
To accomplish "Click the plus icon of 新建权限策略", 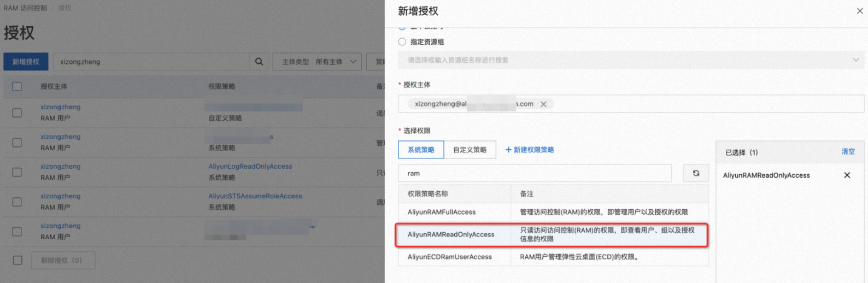I will (508, 150).
